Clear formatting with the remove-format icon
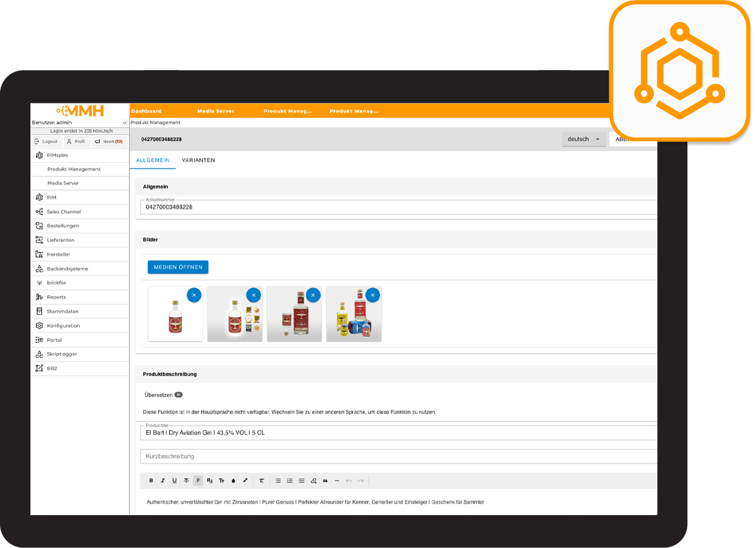 262,481
